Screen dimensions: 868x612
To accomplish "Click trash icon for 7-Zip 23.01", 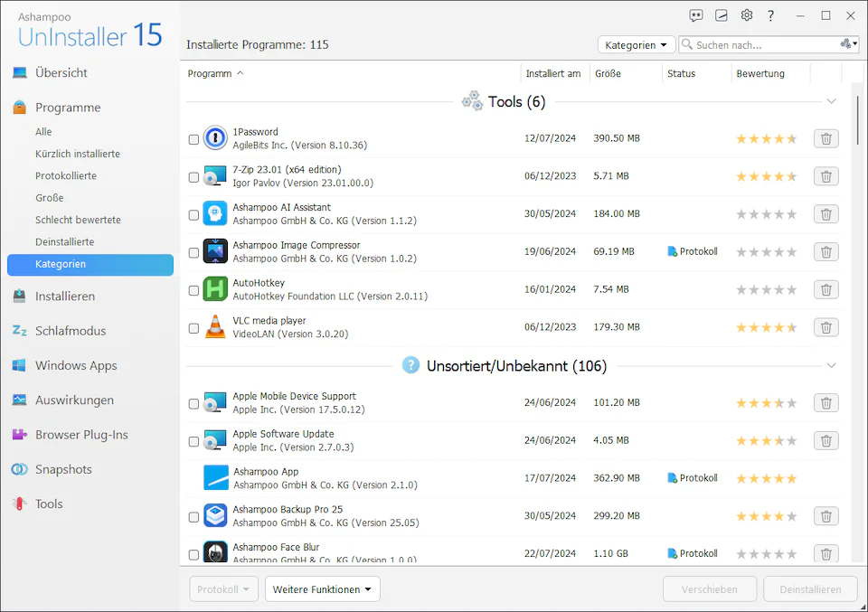I will pyautogui.click(x=826, y=176).
